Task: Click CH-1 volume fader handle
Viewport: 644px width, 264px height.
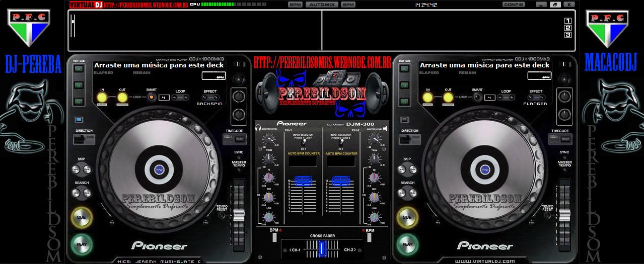Action: (303, 181)
